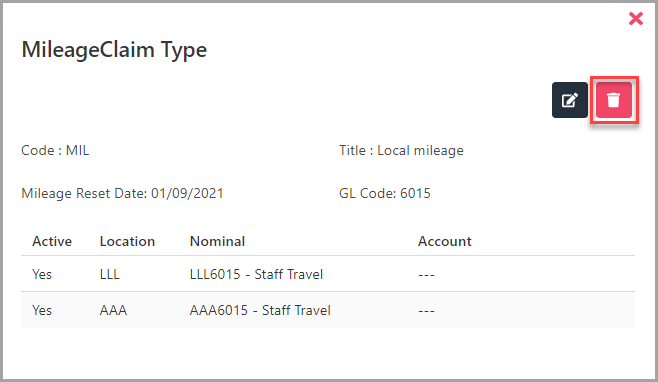This screenshot has width=658, height=382.
Task: Click the Mileage Reset Date field
Action: pos(122,193)
